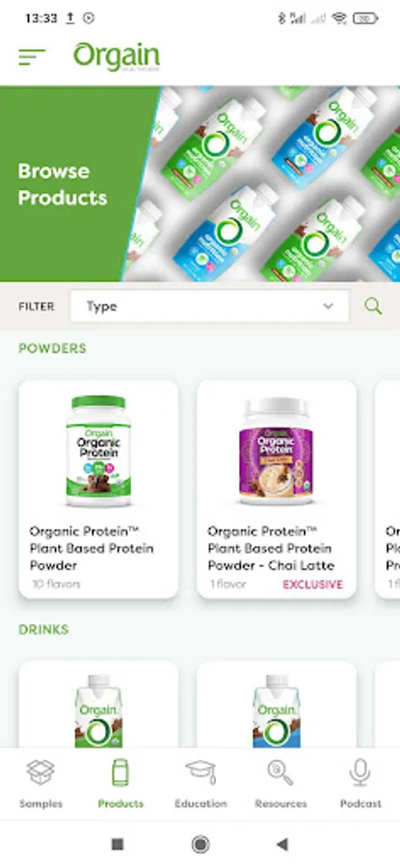Open the blue Orgain drink carton card

[x=277, y=704]
